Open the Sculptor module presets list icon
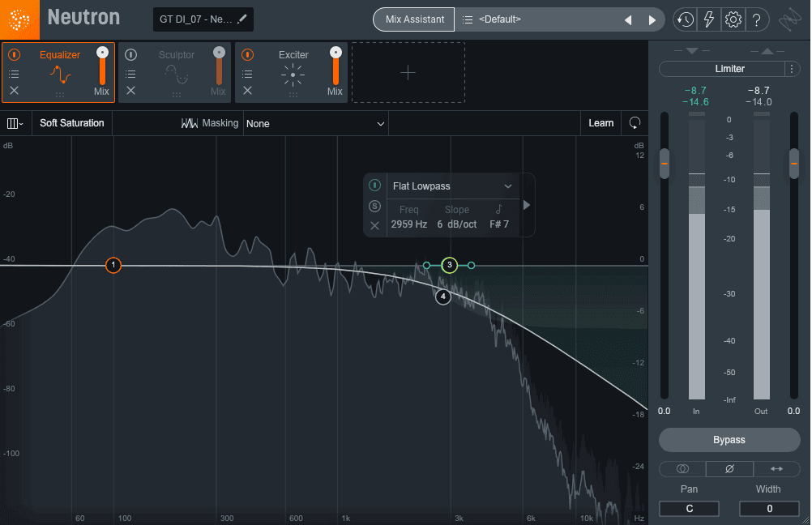Screen dimensions: 812x525 [x=131, y=74]
